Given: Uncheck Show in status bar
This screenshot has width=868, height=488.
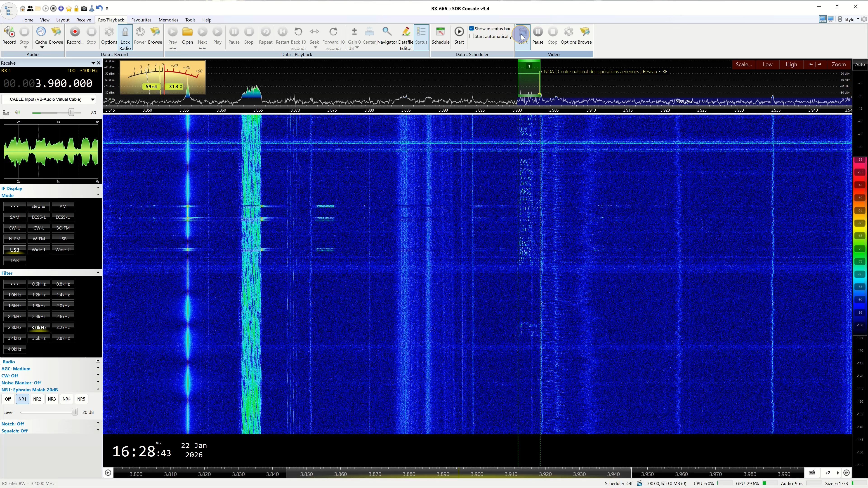Looking at the screenshot, I should coord(472,29).
